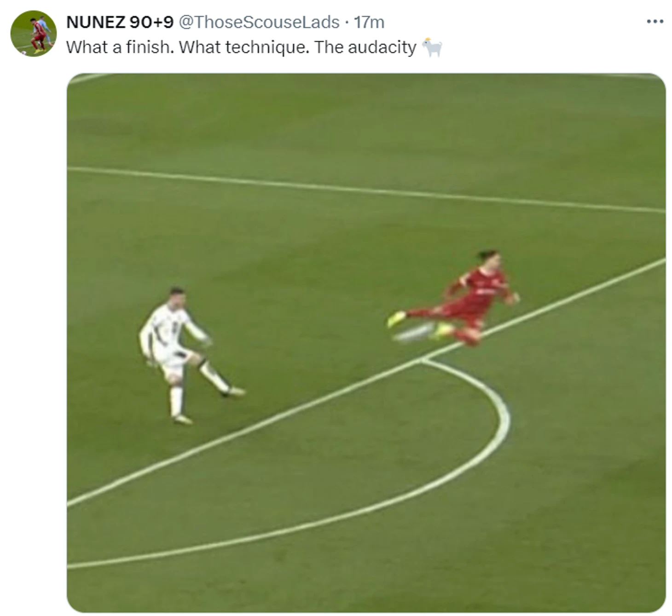
Task: Open the tweet via its 17m timestamp
Action: (x=369, y=22)
